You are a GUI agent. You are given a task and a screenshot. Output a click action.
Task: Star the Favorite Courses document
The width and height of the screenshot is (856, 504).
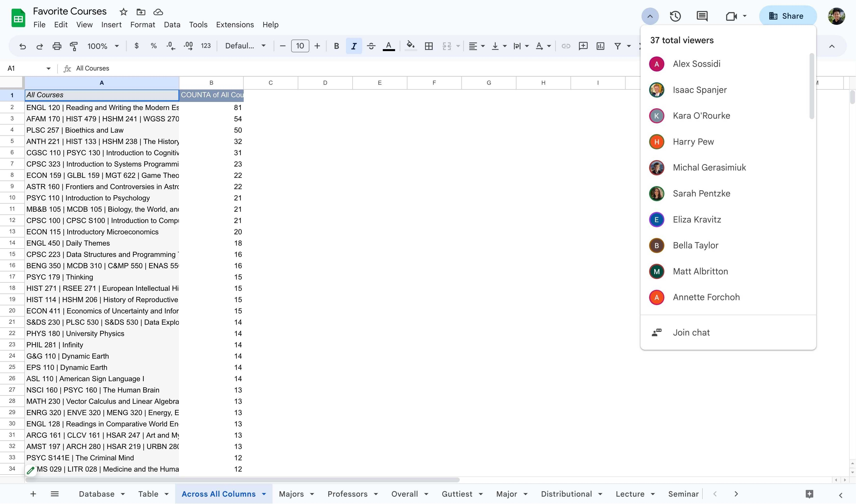(123, 12)
